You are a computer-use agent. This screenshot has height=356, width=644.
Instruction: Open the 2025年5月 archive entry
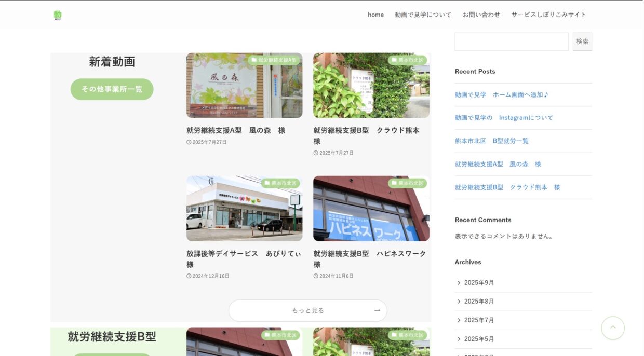[x=479, y=339]
